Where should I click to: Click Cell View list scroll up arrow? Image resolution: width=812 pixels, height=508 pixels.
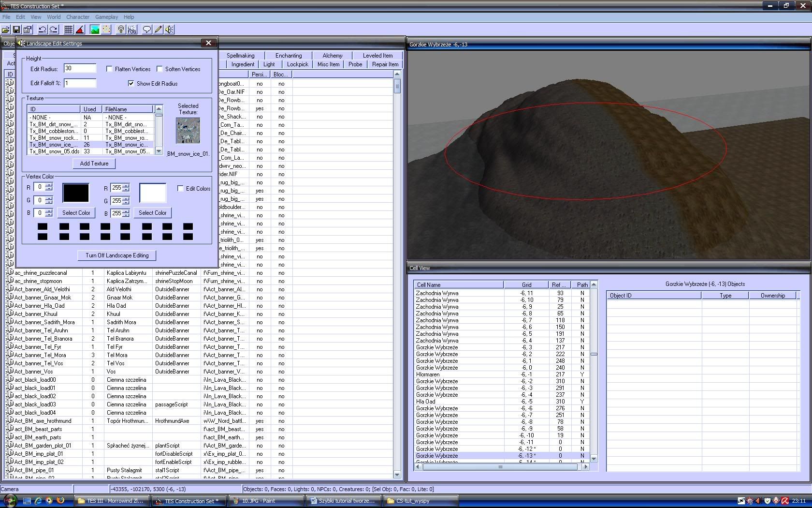click(594, 284)
